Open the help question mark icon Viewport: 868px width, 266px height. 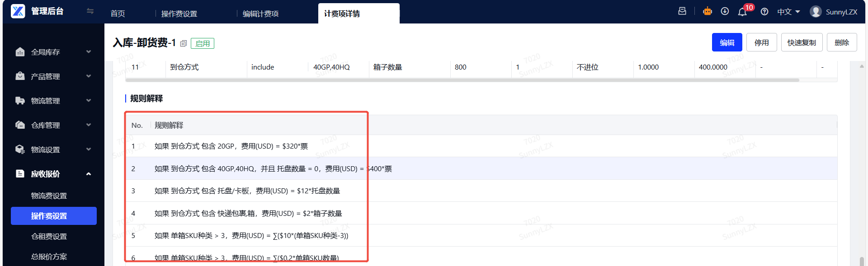coord(764,12)
